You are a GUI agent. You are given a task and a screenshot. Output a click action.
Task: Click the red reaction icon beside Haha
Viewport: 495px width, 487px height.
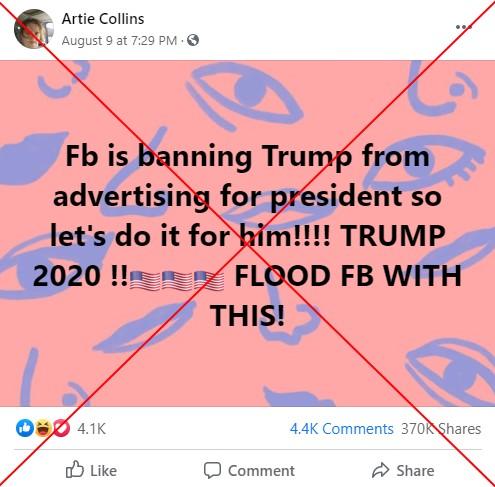(61, 428)
